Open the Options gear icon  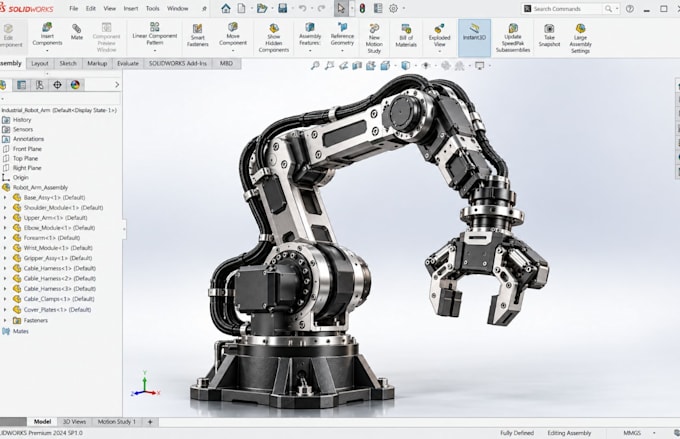click(393, 8)
